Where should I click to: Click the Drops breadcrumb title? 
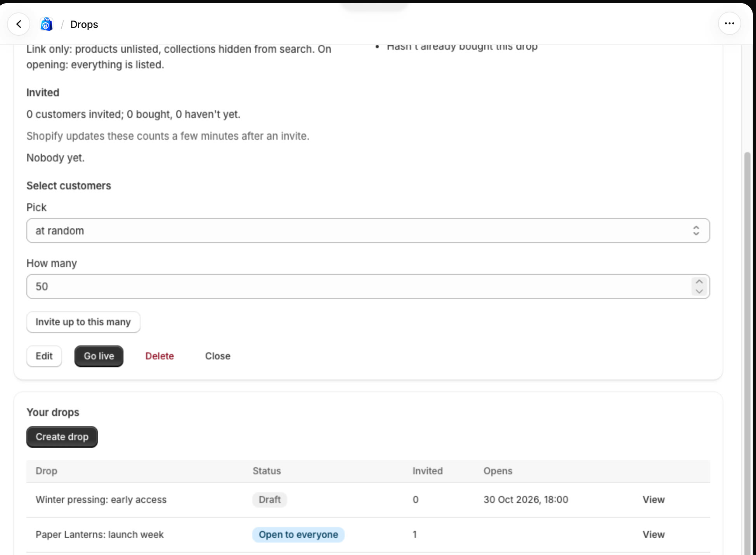point(84,24)
